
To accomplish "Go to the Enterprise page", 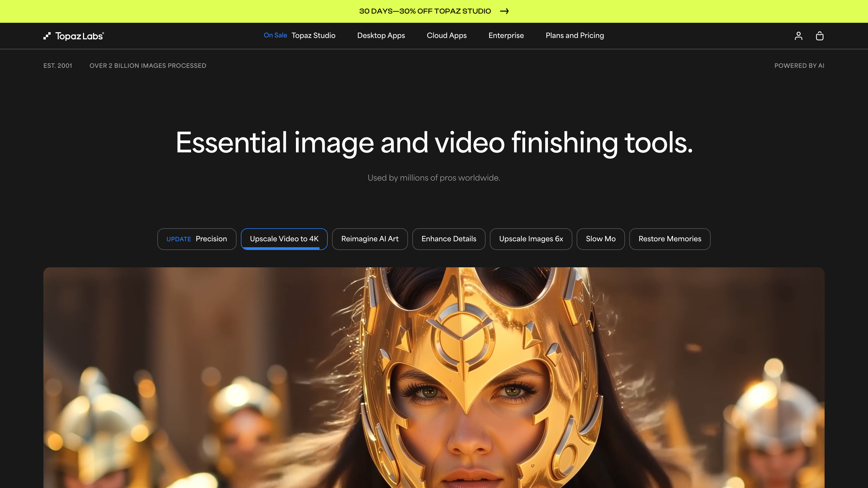I will point(506,35).
